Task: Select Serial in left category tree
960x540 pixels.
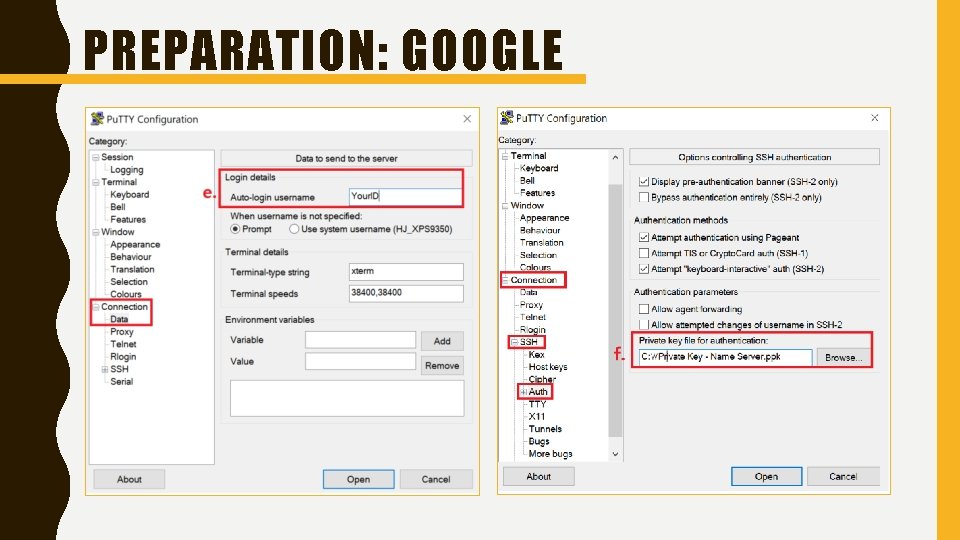Action: point(122,381)
